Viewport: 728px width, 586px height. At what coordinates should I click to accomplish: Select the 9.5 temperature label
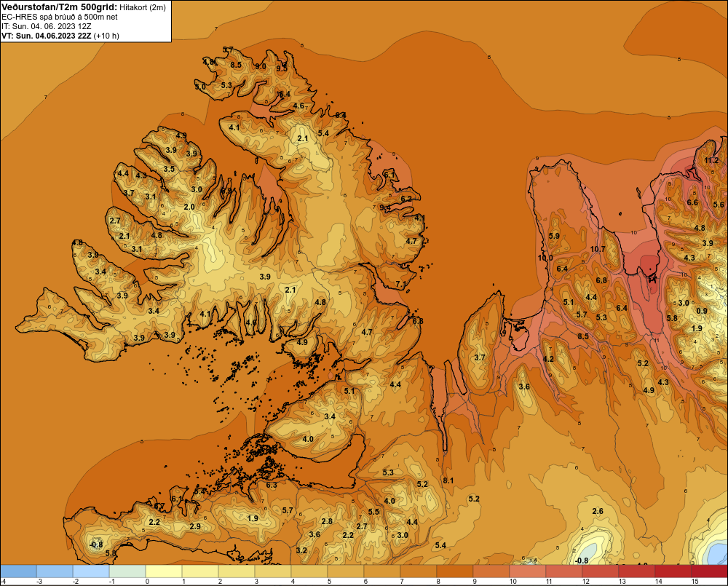(x=281, y=68)
